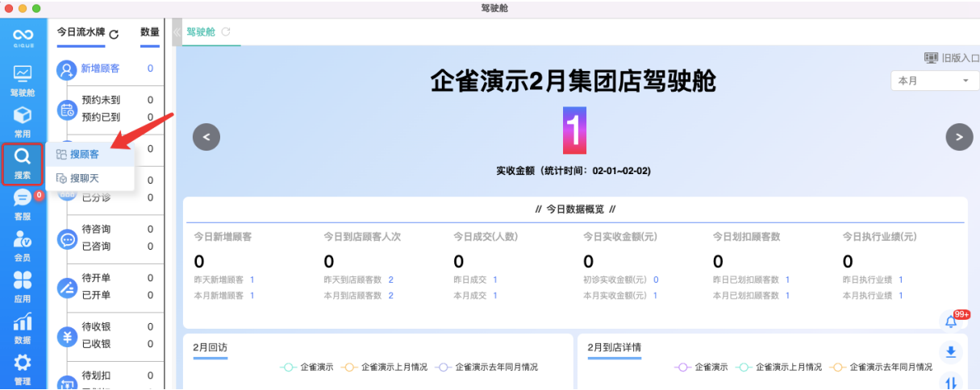Toggle 企雀演示 legend in 2月回访 chart
Image resolution: width=980 pixels, height=390 pixels.
pos(307,367)
